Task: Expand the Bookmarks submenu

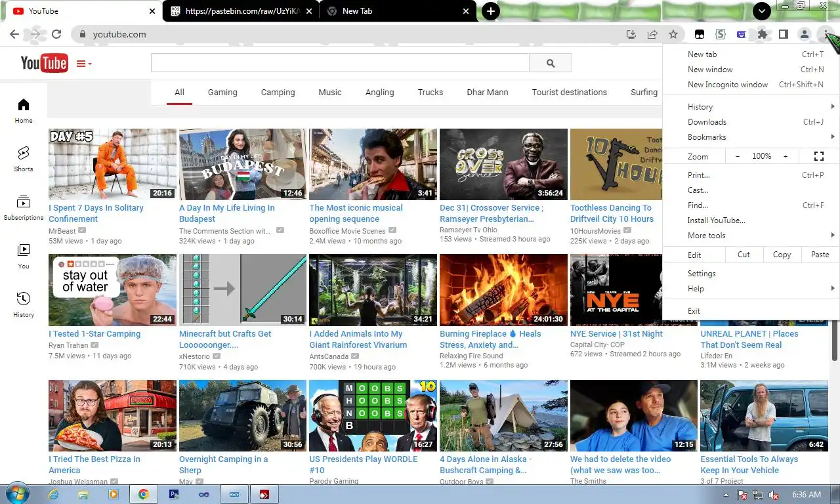Action: tap(751, 136)
